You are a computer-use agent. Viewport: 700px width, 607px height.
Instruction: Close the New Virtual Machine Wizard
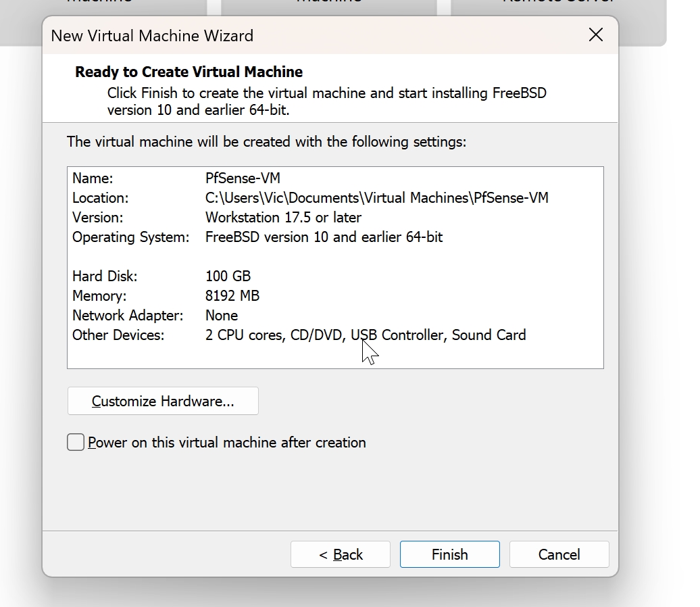(x=595, y=35)
